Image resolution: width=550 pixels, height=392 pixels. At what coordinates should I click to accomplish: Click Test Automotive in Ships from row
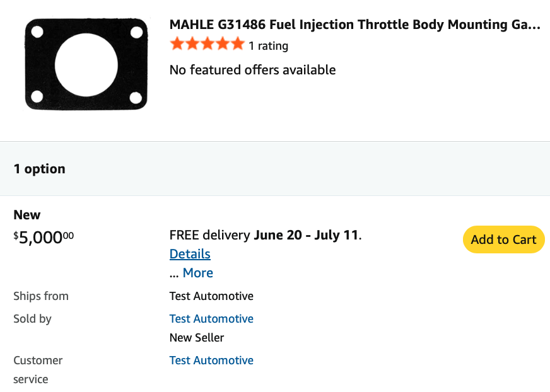211,296
